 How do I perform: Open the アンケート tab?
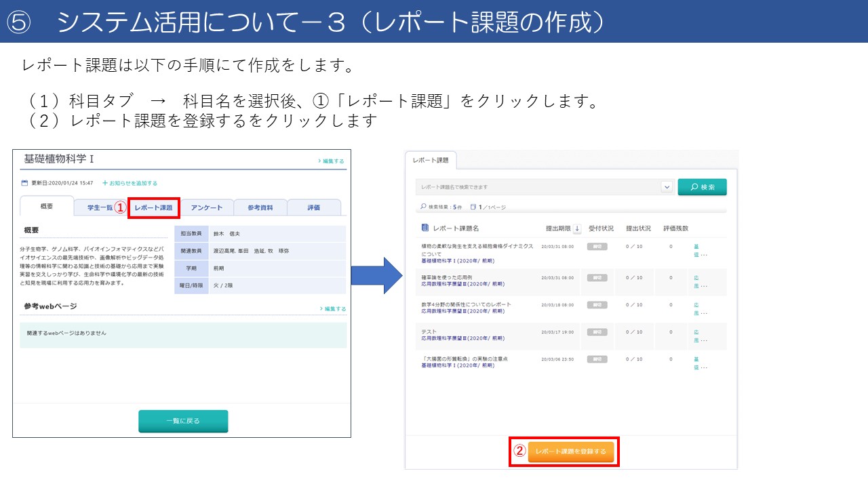[207, 207]
